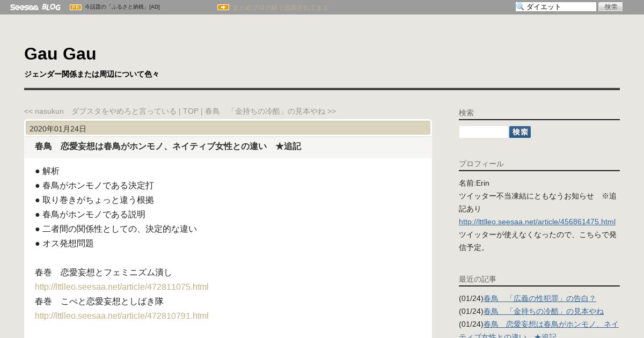Click the text 春巻 恋愛妄想とフェミニズム潰し
Viewport: 644px width, 338px height.
pos(104,273)
